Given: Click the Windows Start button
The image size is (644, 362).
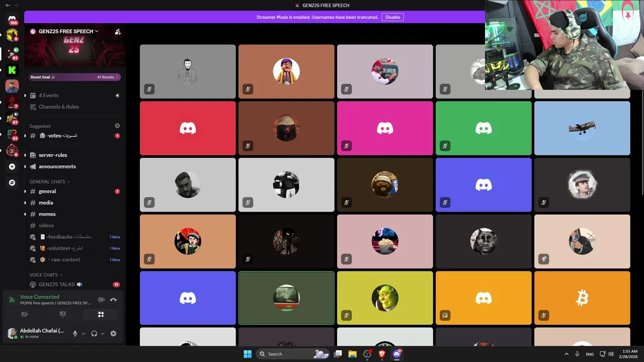Looking at the screenshot, I should (x=248, y=354).
